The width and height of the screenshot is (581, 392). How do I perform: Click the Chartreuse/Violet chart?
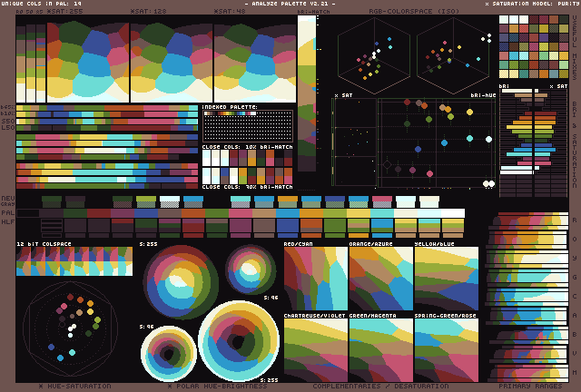point(315,350)
